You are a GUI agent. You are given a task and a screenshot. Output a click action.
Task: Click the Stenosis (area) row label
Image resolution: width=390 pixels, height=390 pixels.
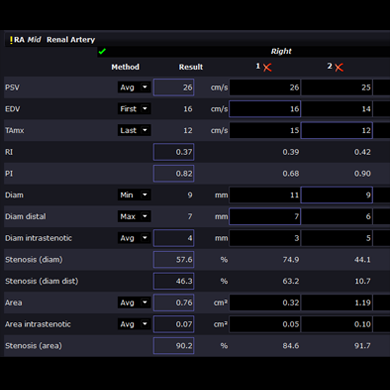[x=34, y=346]
